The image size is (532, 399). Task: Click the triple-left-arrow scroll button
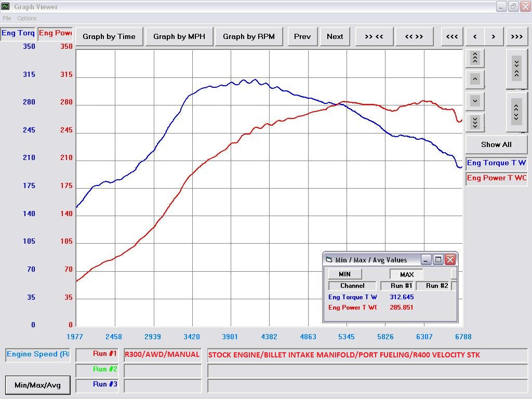tap(452, 36)
